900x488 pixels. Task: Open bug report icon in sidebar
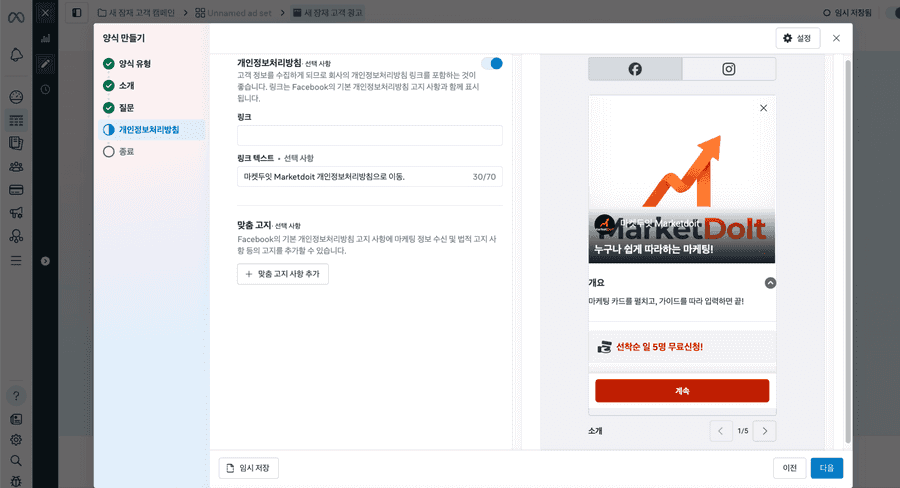(16, 481)
